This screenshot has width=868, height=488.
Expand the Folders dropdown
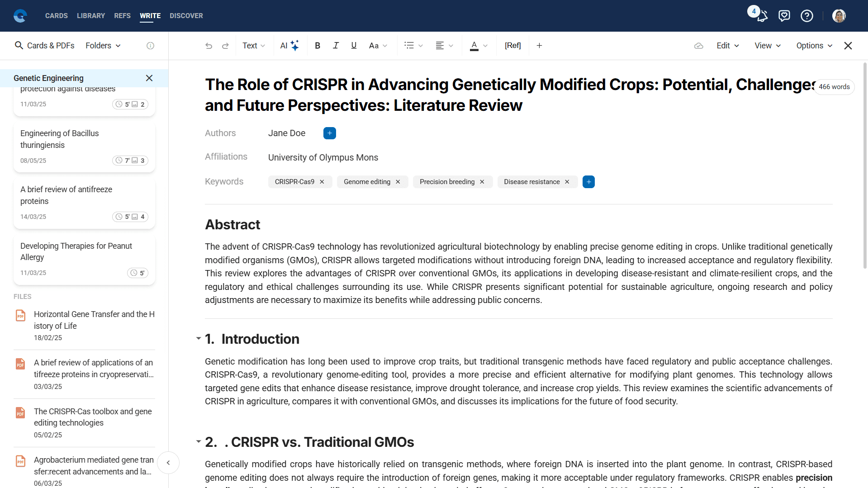(x=103, y=46)
